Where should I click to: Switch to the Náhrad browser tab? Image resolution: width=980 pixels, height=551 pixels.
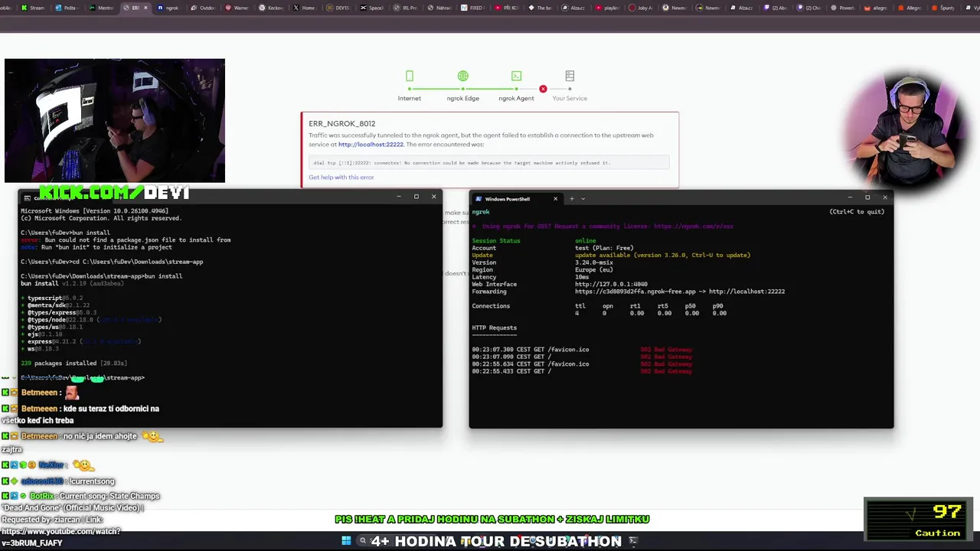440,8
